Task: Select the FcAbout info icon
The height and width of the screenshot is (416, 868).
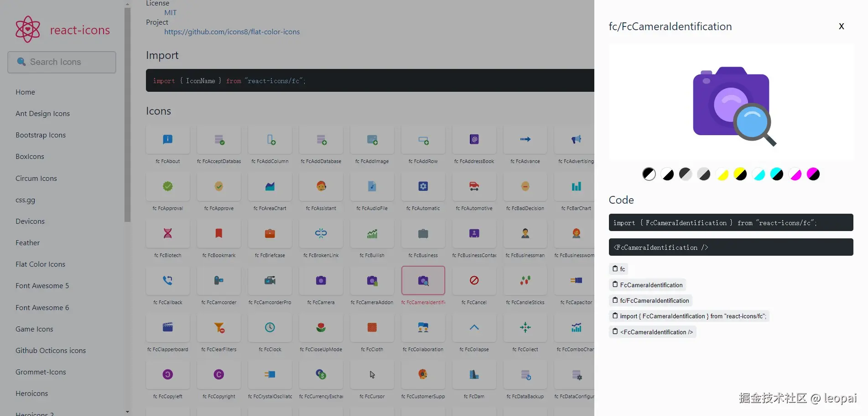Action: pyautogui.click(x=168, y=140)
